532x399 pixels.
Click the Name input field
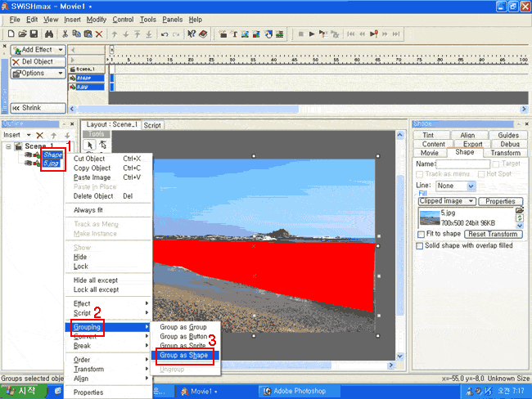point(463,164)
